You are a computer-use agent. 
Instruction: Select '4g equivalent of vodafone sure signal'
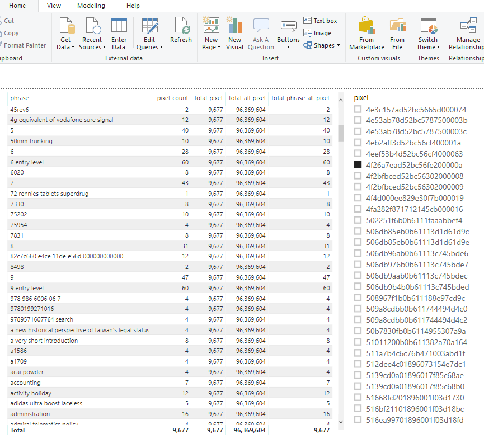click(62, 120)
